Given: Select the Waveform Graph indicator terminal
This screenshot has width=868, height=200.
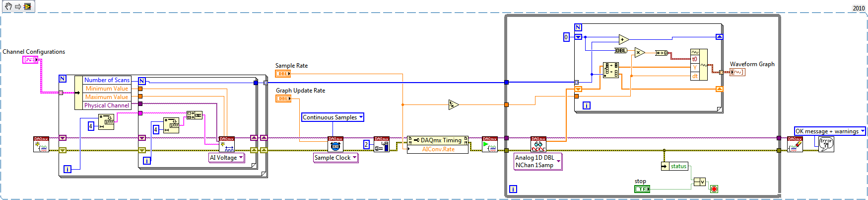Looking at the screenshot, I should tap(737, 72).
